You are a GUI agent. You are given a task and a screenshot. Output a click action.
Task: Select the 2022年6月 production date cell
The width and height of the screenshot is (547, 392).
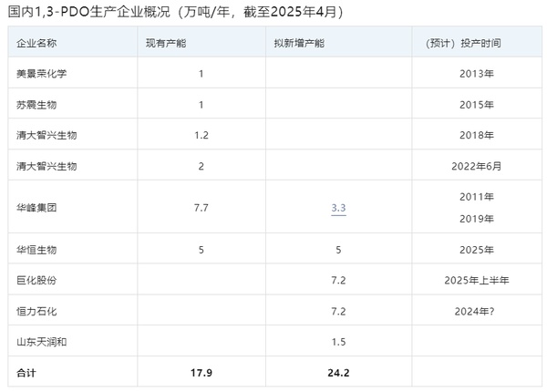pyautogui.click(x=477, y=166)
